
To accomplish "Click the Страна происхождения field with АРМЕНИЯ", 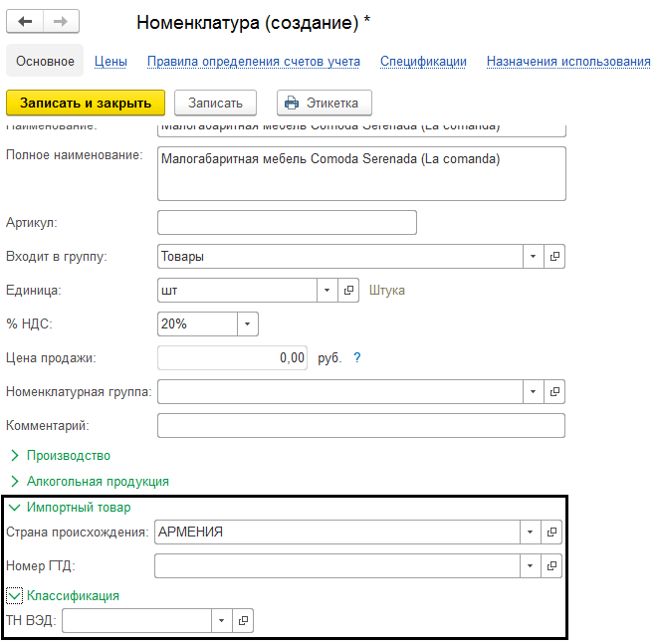I will [337, 532].
